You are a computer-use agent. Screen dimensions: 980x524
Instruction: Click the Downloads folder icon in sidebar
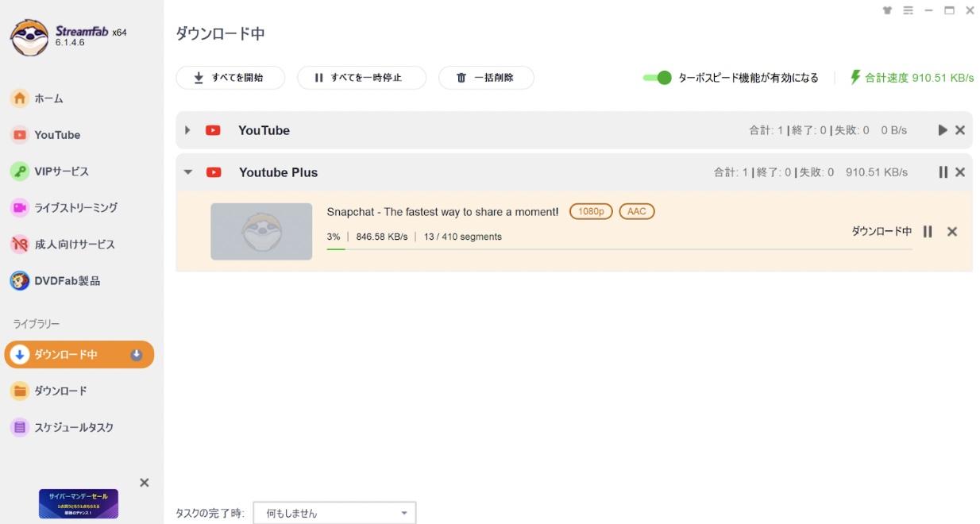click(x=20, y=391)
